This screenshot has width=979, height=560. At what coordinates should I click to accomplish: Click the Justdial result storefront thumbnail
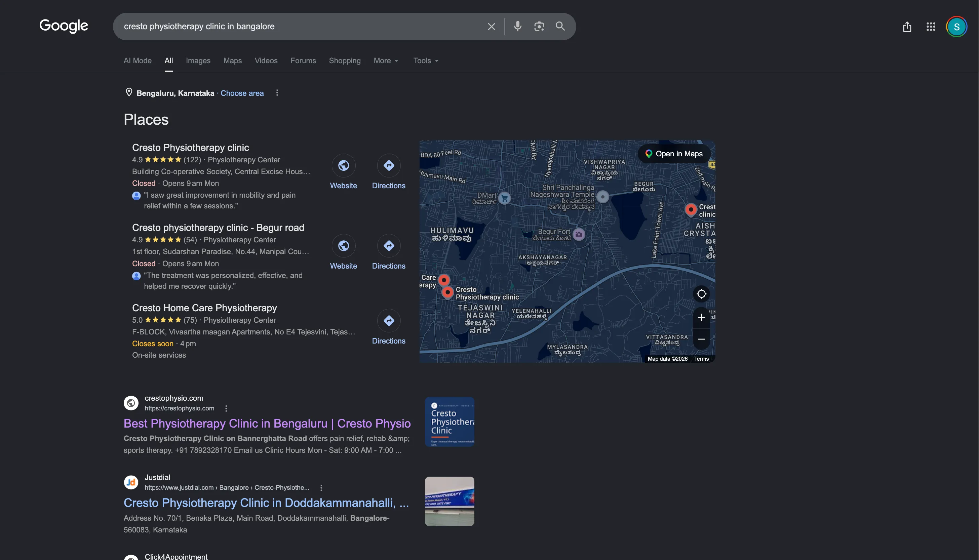(449, 501)
